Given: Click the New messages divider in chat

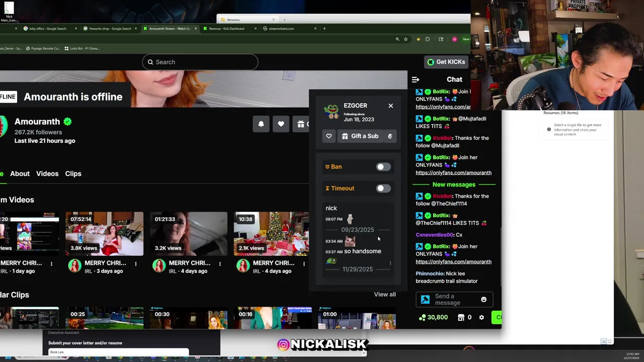Looking at the screenshot, I should [x=454, y=185].
